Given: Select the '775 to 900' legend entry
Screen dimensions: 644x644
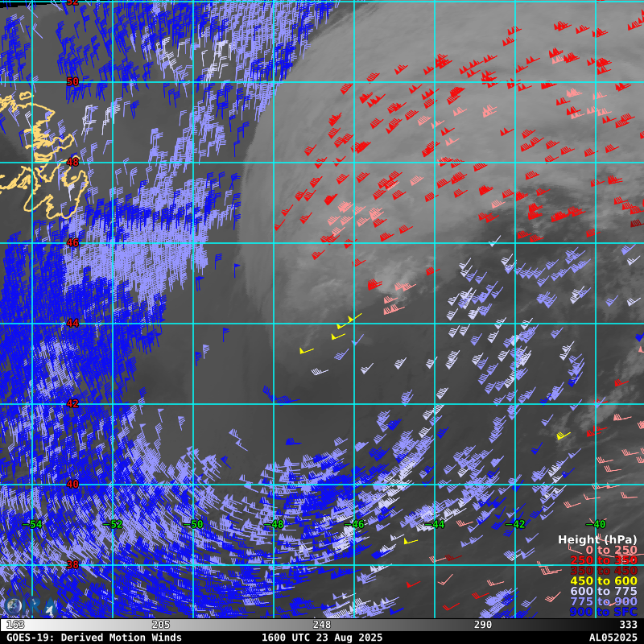Looking at the screenshot, I should tap(604, 601).
